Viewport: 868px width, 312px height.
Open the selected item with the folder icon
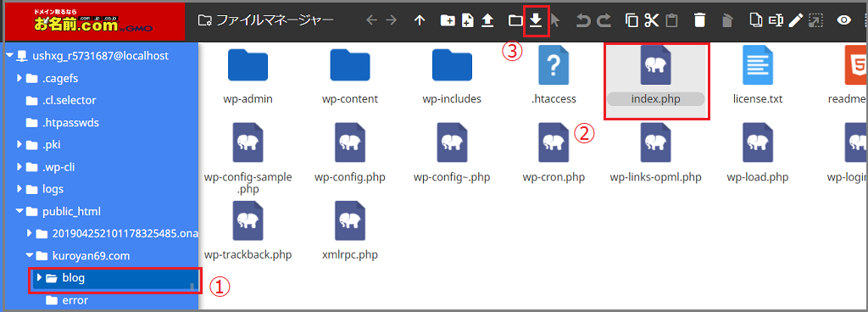(515, 20)
